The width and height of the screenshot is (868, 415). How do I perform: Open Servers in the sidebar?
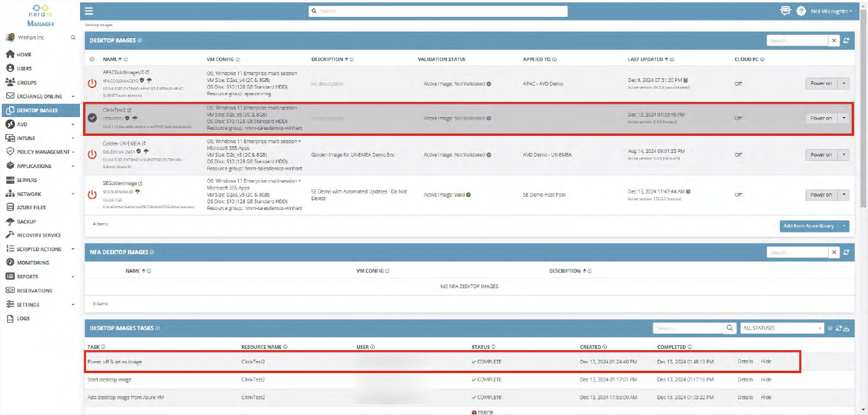point(27,180)
